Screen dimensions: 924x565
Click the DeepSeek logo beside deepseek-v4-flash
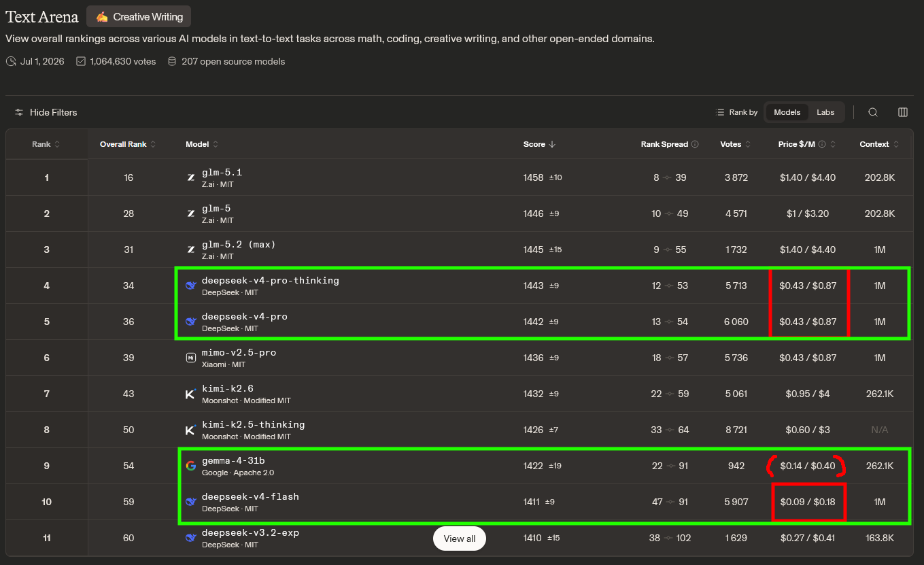(x=191, y=502)
